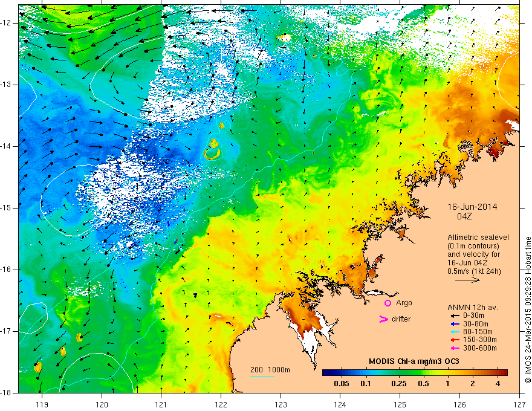Viewport: 532px width, 411px height.
Task: Click the MODIS Chl-a colour bar
Action: click(x=415, y=372)
